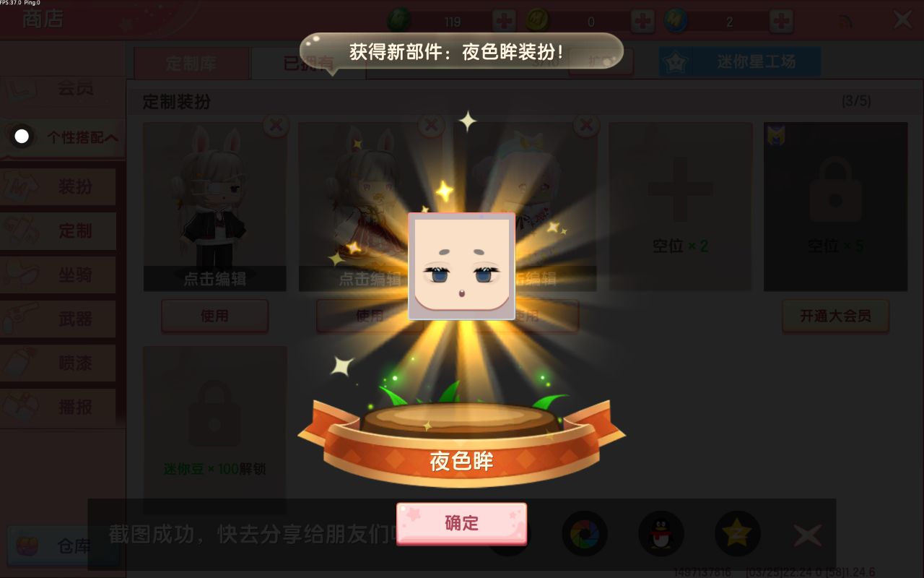Viewport: 924px width, 578px height.
Task: Share to Qzone star icon
Action: tap(737, 534)
